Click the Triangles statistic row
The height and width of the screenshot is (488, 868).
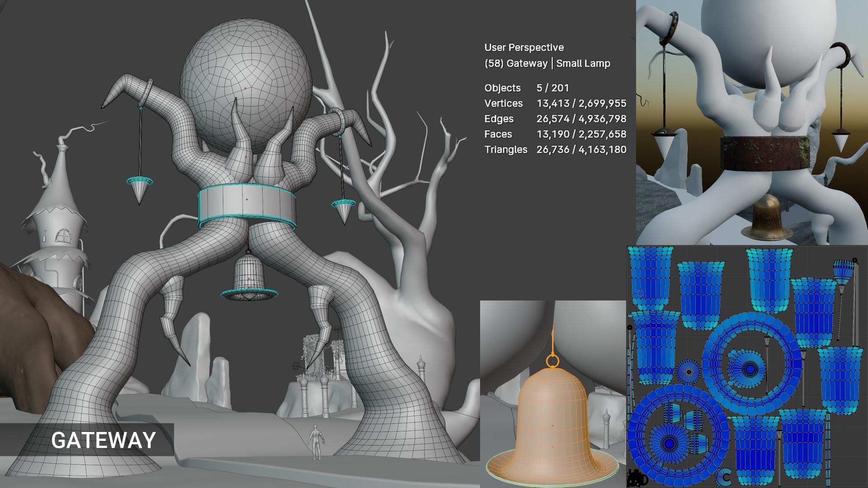pos(555,150)
